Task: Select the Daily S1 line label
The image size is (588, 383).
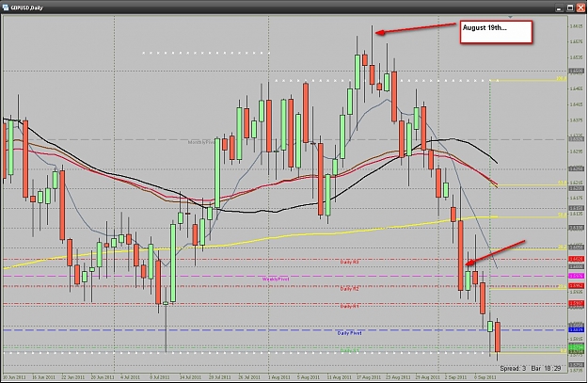Action: tap(349, 351)
